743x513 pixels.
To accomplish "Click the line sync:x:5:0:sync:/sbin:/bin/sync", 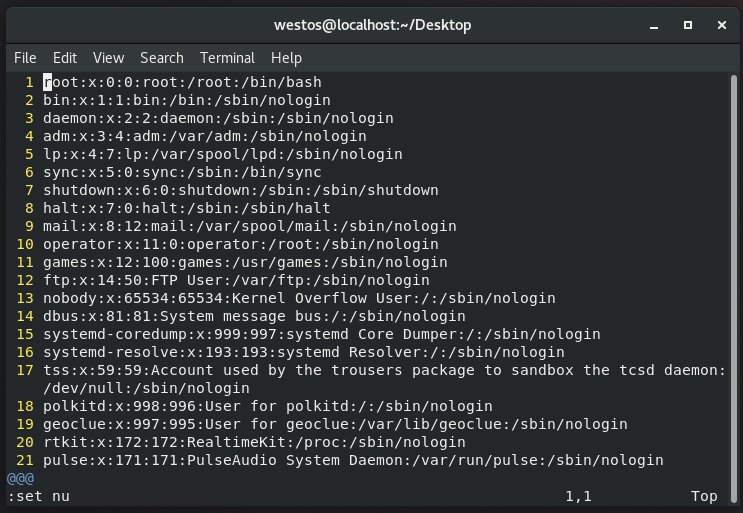I will (182, 172).
